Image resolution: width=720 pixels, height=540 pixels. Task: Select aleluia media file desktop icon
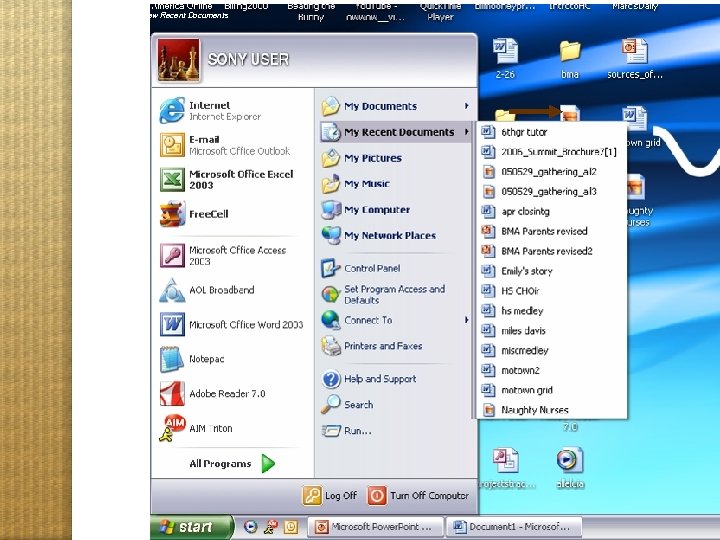[570, 468]
